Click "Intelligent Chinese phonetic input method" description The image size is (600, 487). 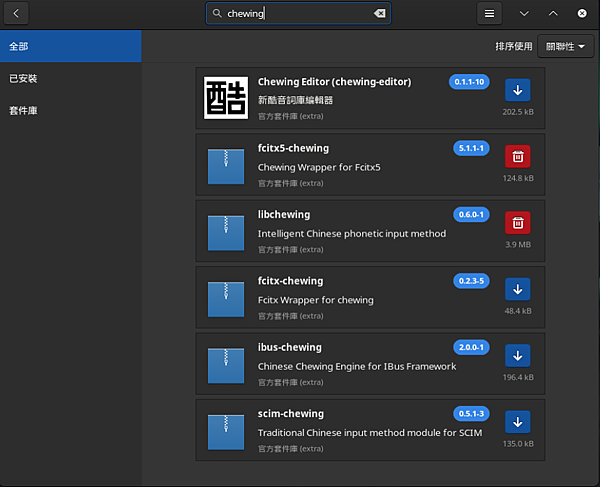tap(352, 234)
